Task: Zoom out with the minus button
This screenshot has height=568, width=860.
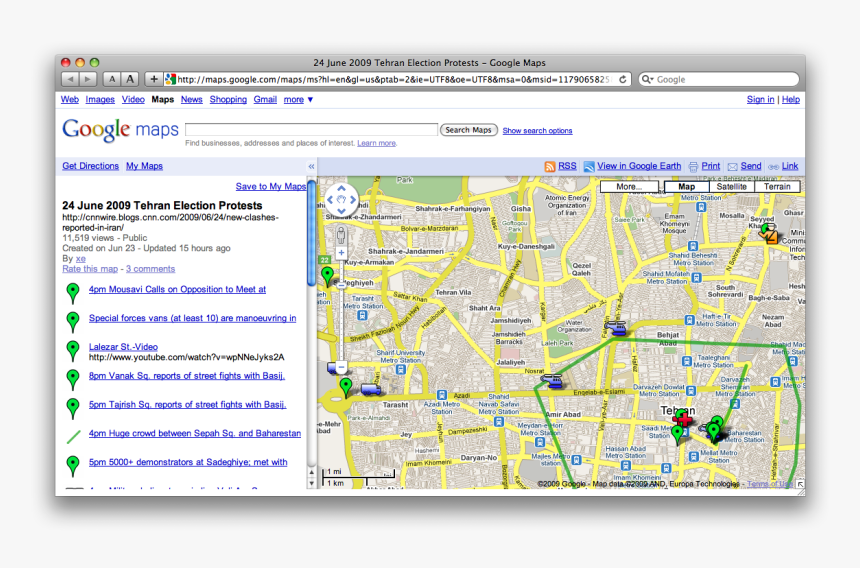Action: tap(341, 367)
